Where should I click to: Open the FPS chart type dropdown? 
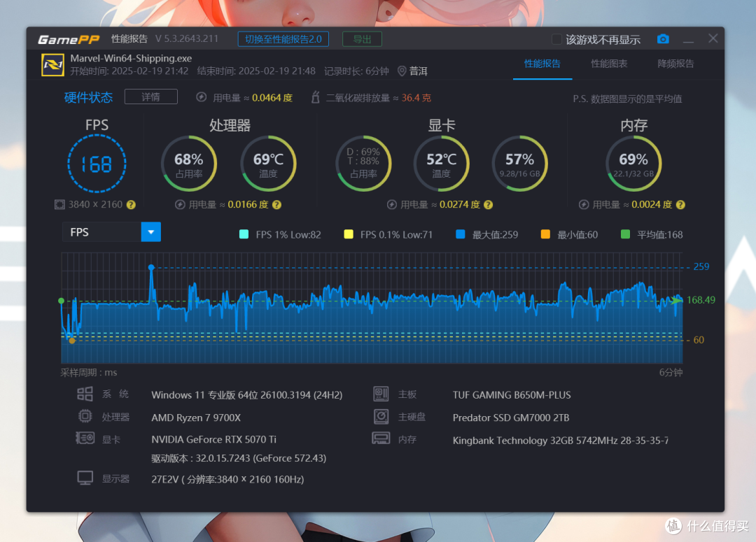151,232
